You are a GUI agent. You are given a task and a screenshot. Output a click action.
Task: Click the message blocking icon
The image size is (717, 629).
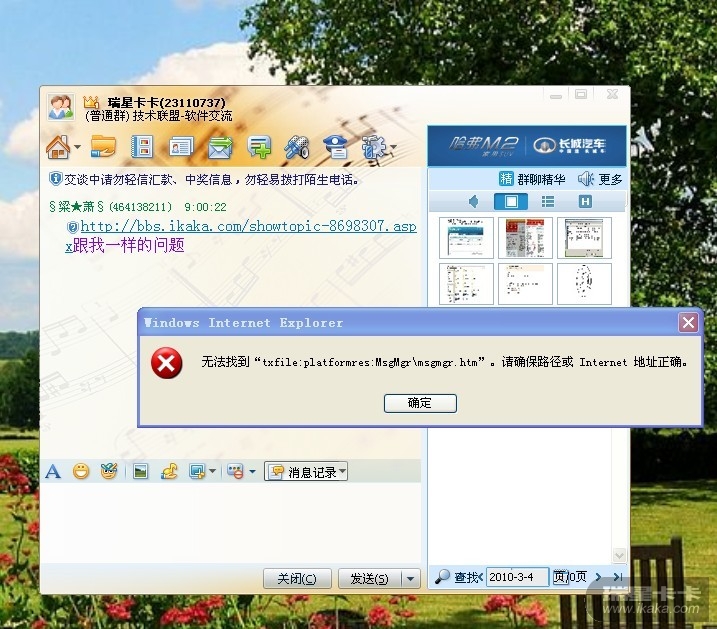click(235, 471)
